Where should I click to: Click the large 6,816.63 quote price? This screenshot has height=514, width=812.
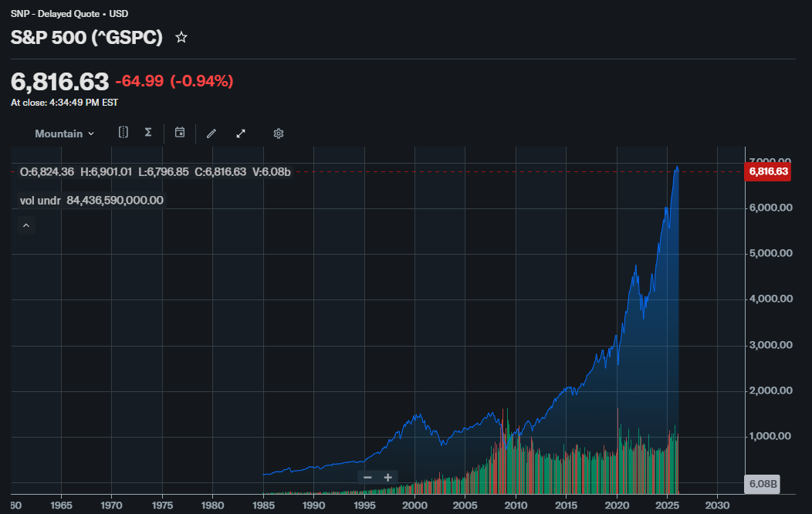tap(59, 82)
